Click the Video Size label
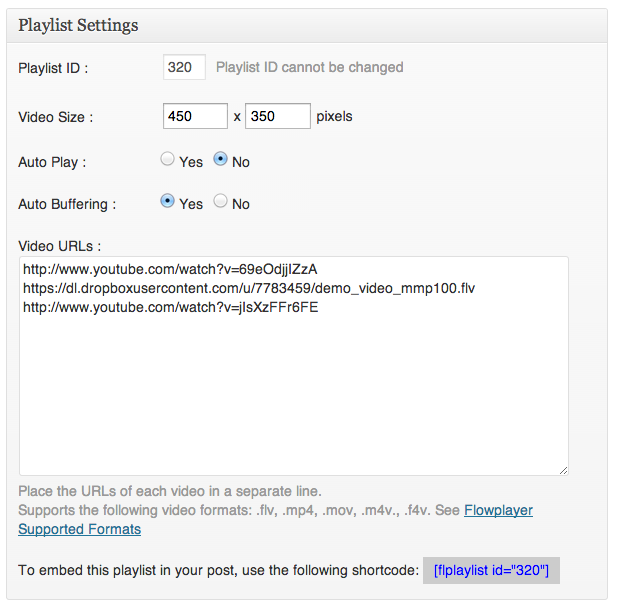Image resolution: width=617 pixels, height=608 pixels. click(x=55, y=117)
